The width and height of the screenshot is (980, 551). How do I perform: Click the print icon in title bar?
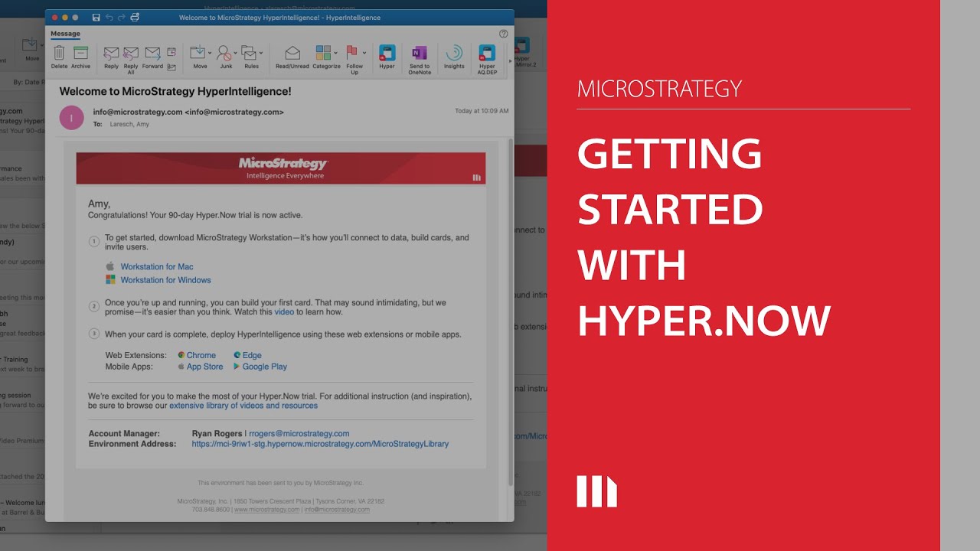(135, 17)
